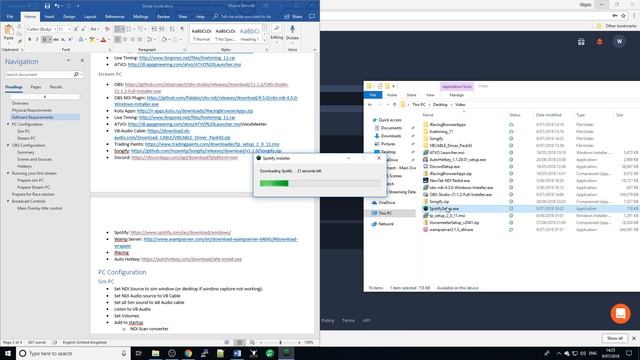The height and width of the screenshot is (360, 640).
Task: Expand the Styles gallery more arrow
Action: (264, 40)
